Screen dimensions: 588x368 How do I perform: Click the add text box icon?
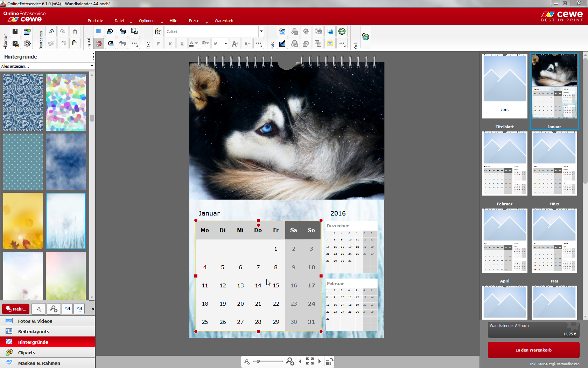tap(158, 32)
